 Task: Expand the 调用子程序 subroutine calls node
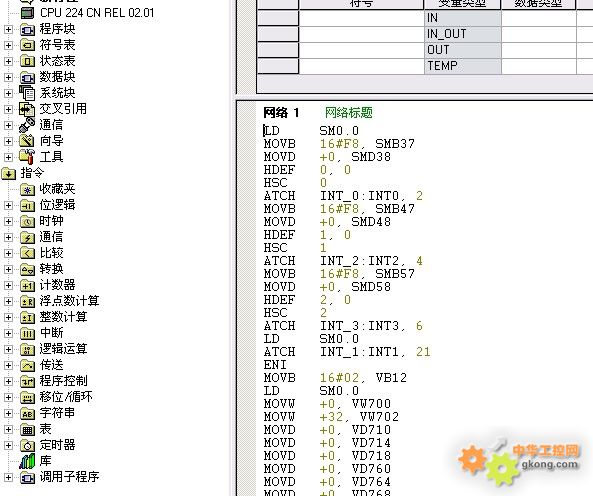(x=8, y=477)
